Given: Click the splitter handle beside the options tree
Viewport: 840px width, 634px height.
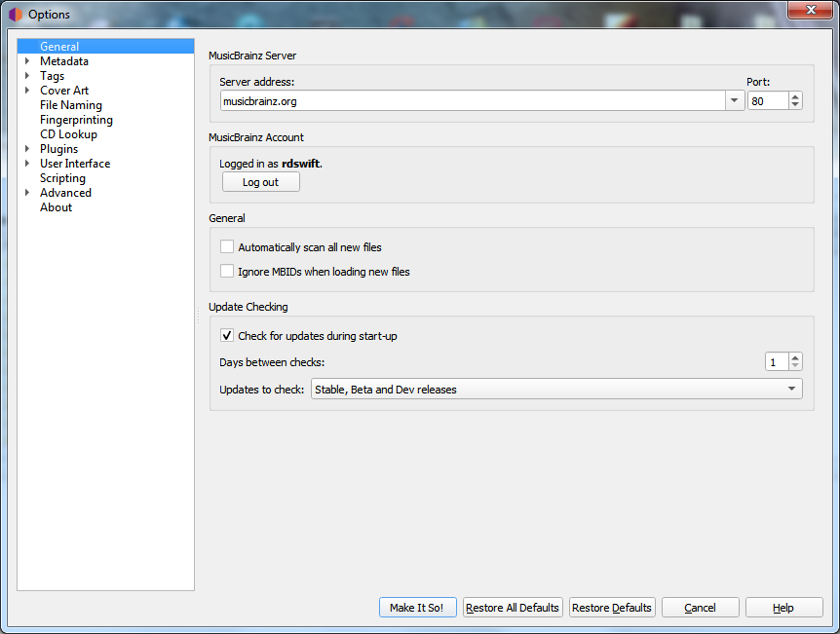Looking at the screenshot, I should (x=198, y=315).
